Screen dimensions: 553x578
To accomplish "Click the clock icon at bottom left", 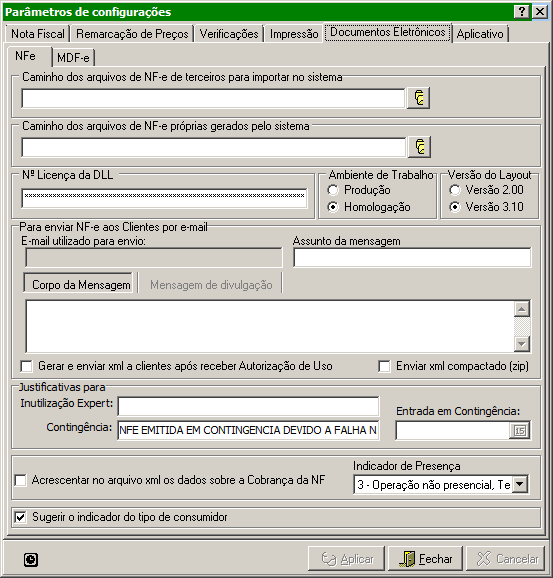I will 31,560.
